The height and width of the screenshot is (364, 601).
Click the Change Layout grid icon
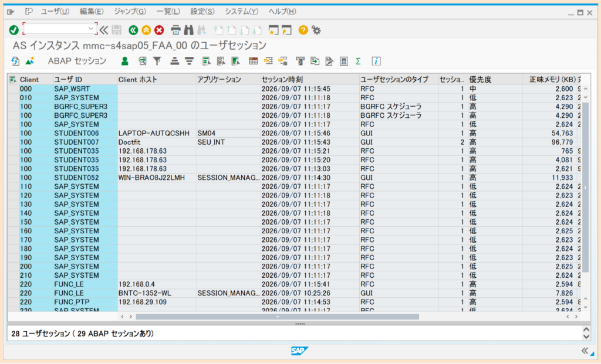(x=254, y=61)
